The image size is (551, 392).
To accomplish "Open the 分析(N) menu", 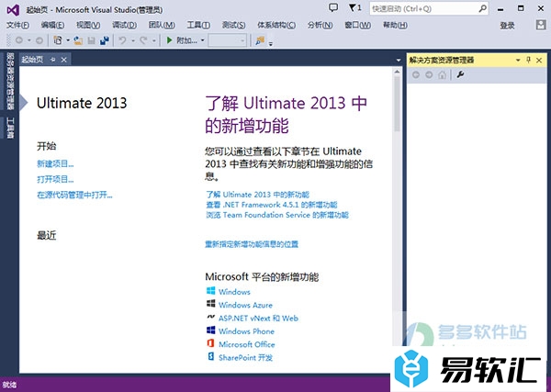I will 320,25.
